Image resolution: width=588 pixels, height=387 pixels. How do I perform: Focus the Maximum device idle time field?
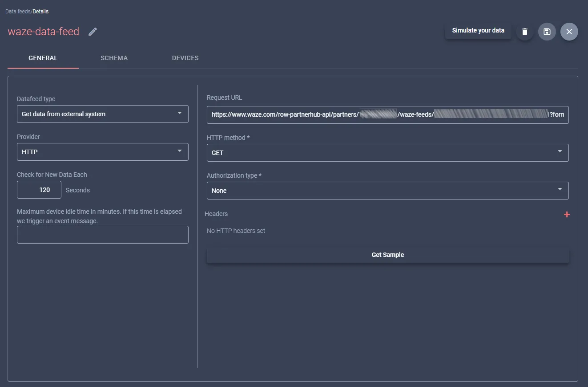coord(103,235)
